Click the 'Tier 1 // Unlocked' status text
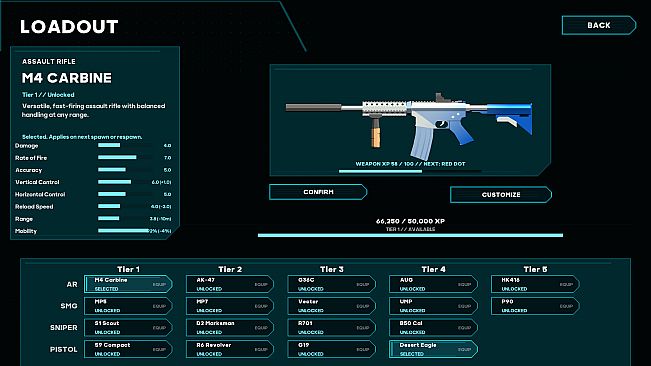 pos(48,95)
